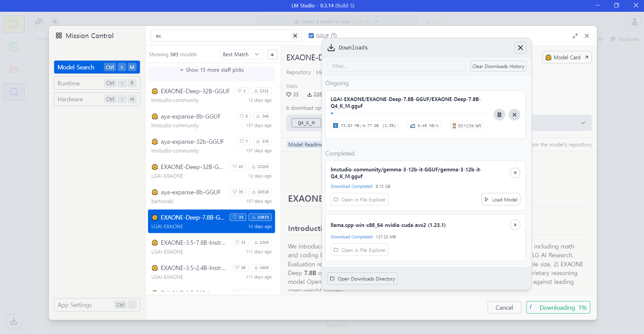This screenshot has height=334, width=644.
Task: Switch to the Hardware tab
Action: point(97,99)
